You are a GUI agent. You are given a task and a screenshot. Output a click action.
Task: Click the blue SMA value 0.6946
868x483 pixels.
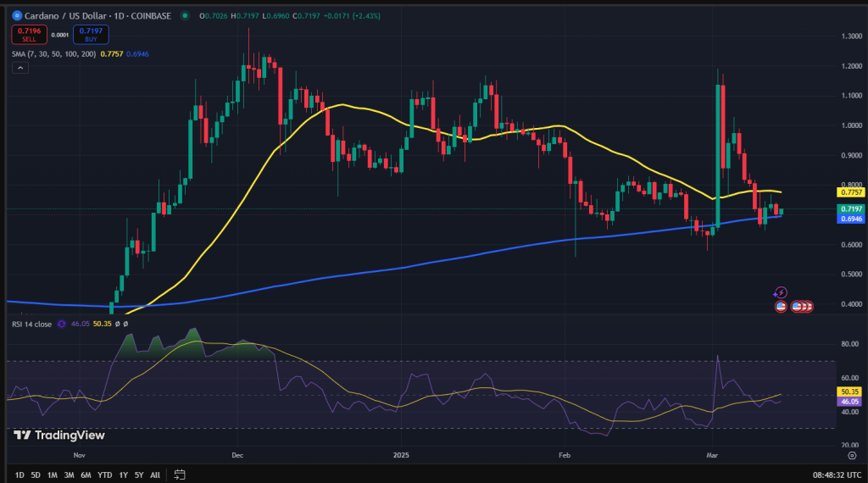pos(137,53)
